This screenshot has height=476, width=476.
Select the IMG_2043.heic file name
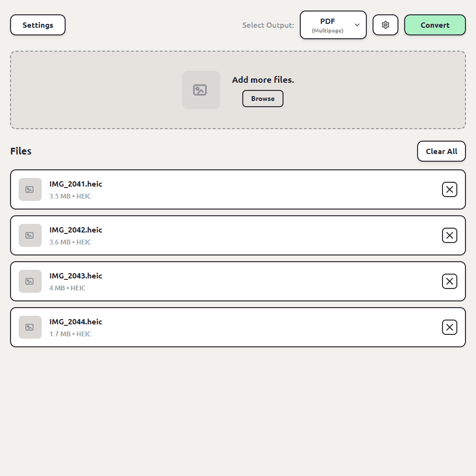pyautogui.click(x=76, y=276)
